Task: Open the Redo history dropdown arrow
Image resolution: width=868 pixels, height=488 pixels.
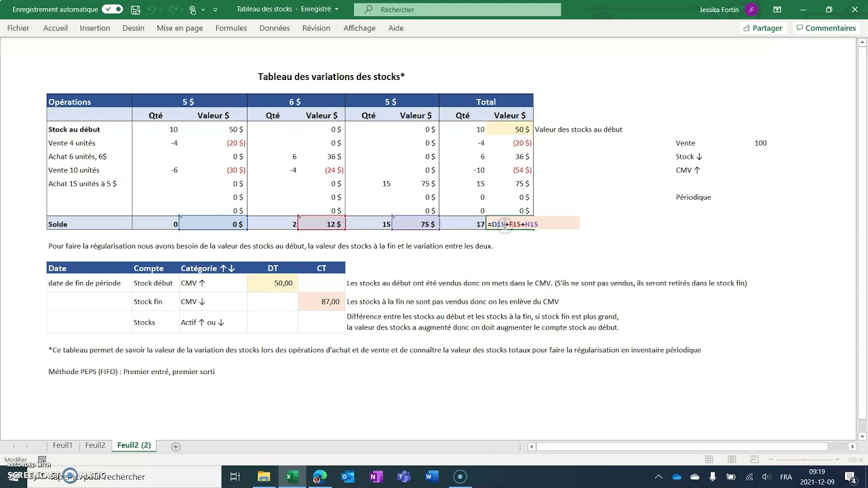Action: [x=182, y=10]
